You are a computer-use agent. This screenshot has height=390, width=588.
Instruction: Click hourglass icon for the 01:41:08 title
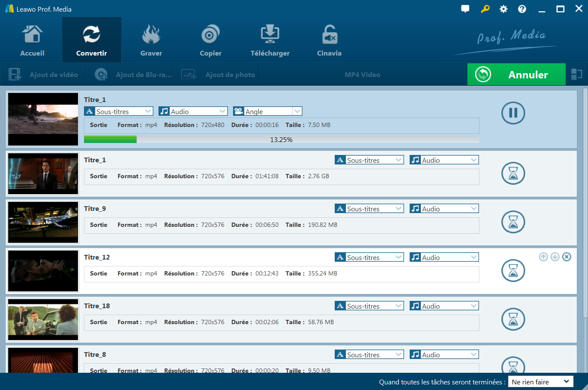[x=513, y=173]
